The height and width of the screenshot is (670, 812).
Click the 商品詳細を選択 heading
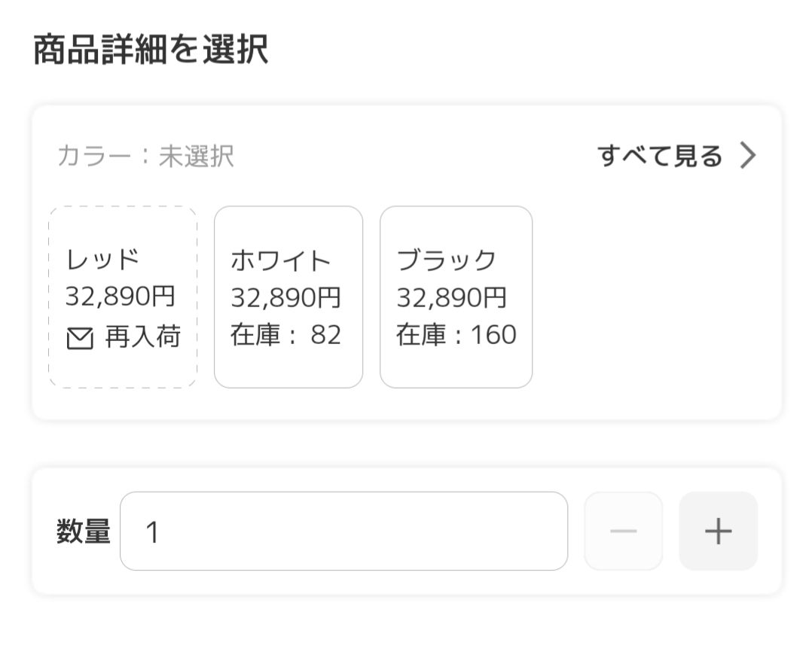pyautogui.click(x=151, y=50)
